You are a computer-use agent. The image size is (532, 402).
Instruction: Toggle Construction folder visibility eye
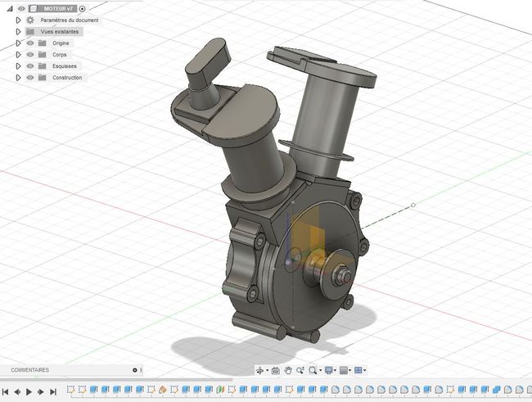click(30, 78)
